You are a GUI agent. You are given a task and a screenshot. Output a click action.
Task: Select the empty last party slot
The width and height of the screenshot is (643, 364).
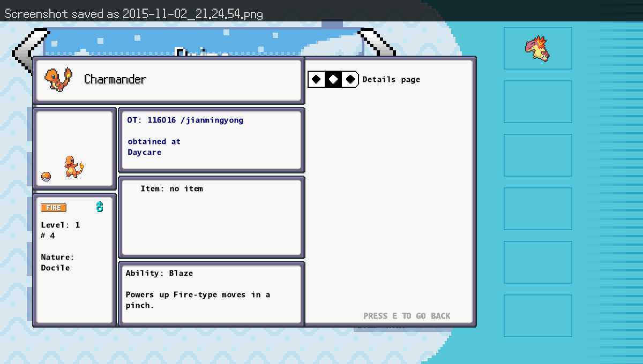pyautogui.click(x=537, y=316)
